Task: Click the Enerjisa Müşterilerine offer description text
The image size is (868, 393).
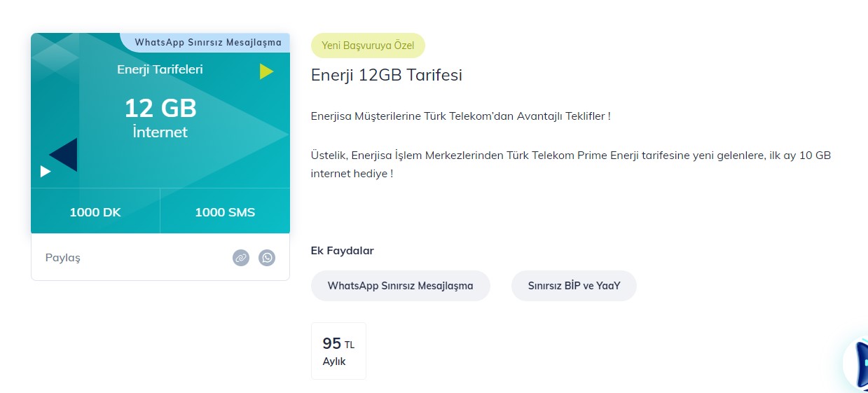Action: (461, 116)
